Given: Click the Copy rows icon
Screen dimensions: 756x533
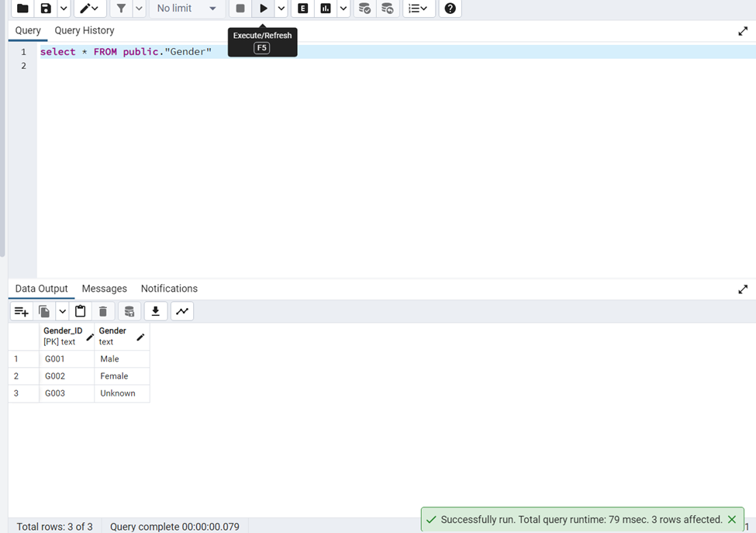Looking at the screenshot, I should pos(44,312).
